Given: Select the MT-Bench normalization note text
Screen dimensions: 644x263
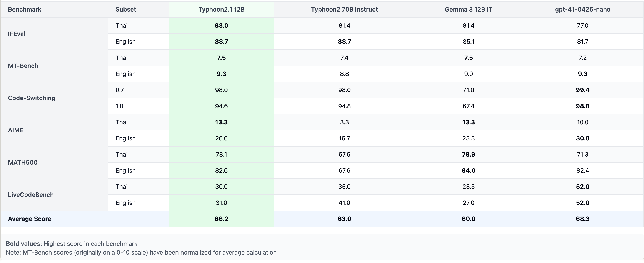Looking at the screenshot, I should 141,253.
